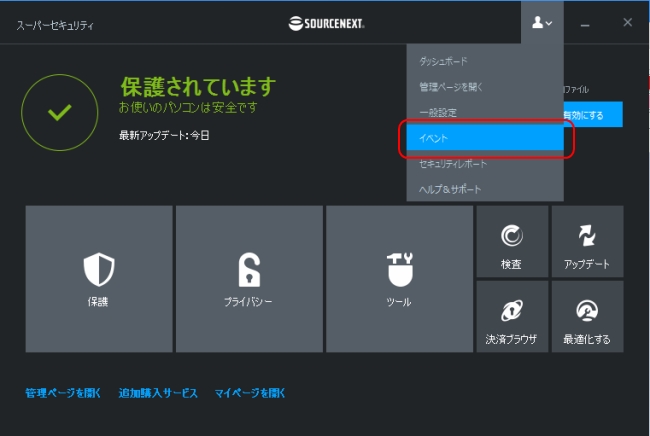Close the security window

[628, 22]
